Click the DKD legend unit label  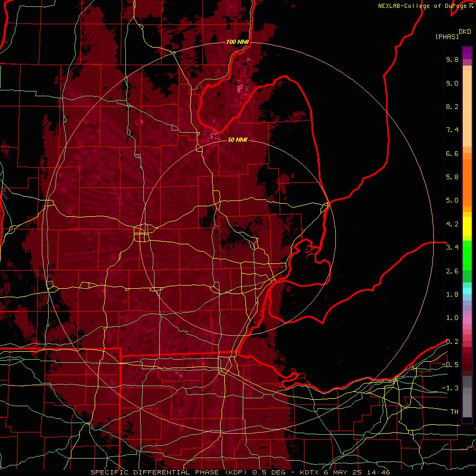click(x=465, y=32)
